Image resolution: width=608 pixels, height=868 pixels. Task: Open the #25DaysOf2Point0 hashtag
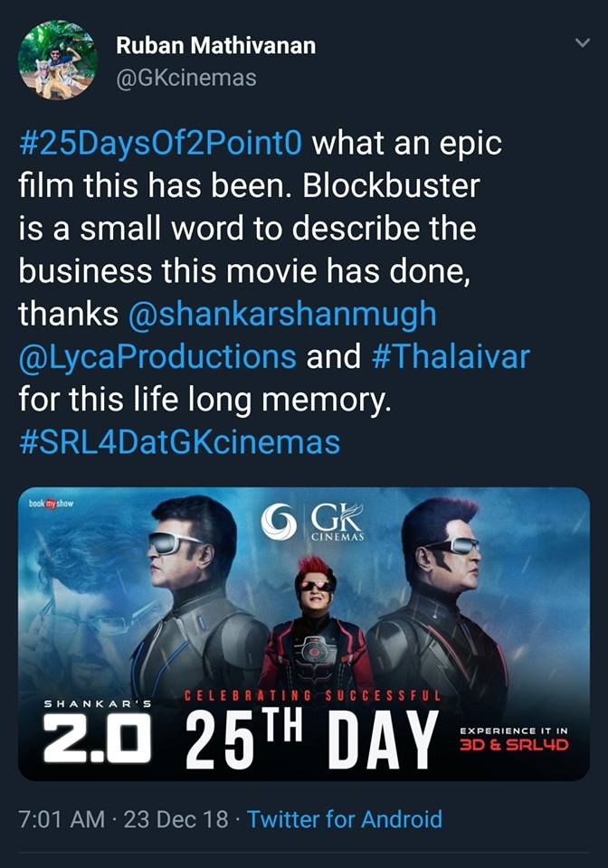tap(160, 144)
